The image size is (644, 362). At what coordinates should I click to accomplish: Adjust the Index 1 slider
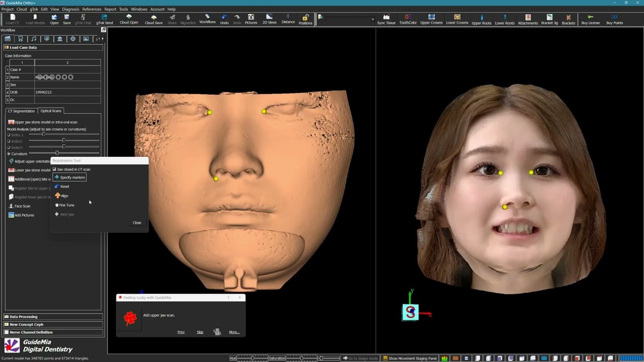[64, 134]
